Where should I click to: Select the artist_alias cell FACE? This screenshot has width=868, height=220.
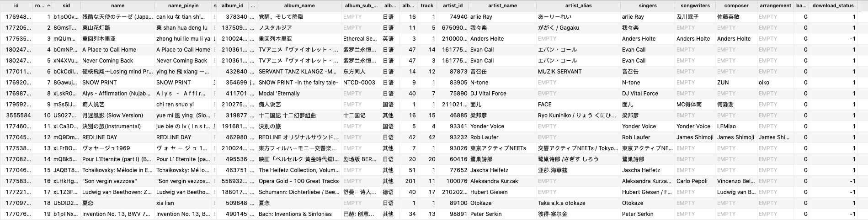coord(544,105)
